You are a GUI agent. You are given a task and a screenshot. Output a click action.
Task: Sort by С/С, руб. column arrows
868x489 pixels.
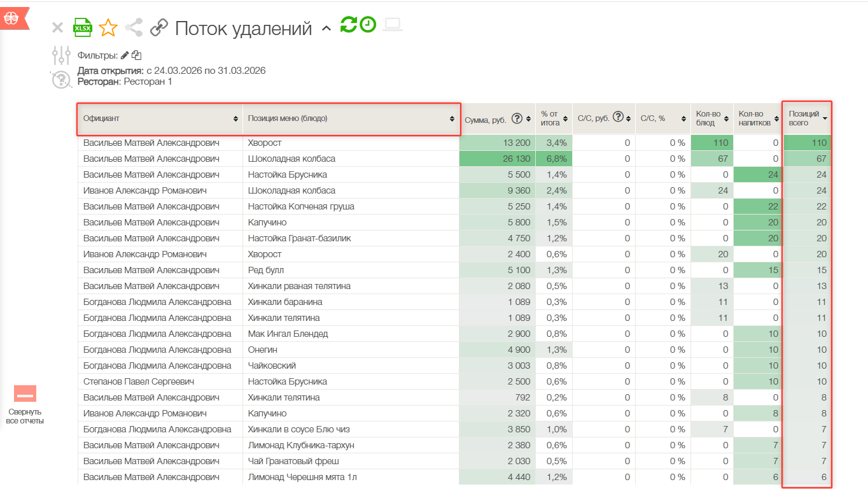[629, 119]
